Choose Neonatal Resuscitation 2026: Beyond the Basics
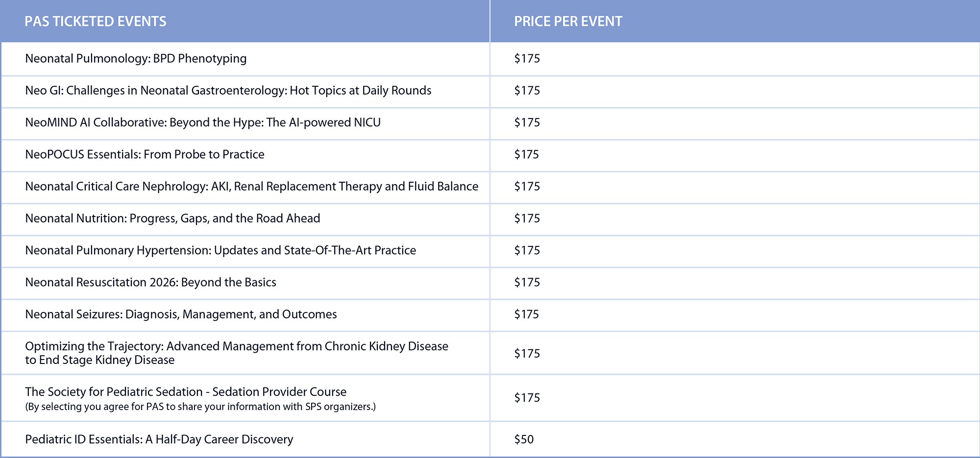Viewport: 980px width, 458px height. pos(150,283)
